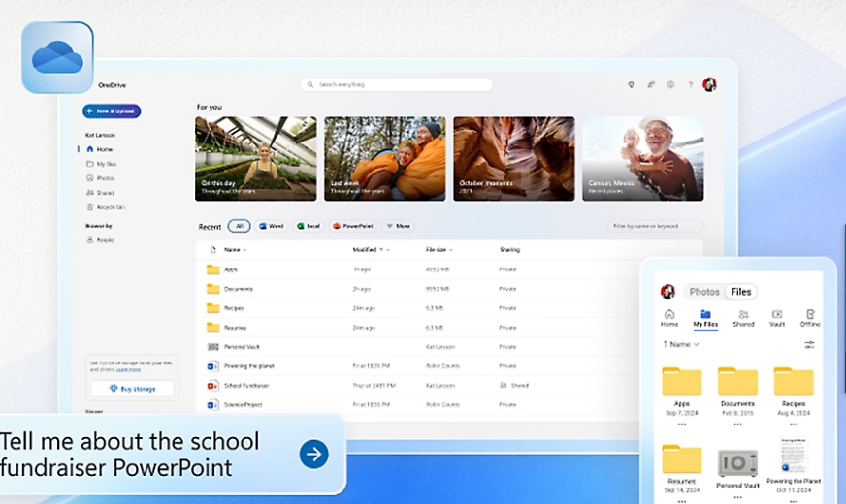
Task: Click the feedback icon beside the settings gear
Action: 651,84
